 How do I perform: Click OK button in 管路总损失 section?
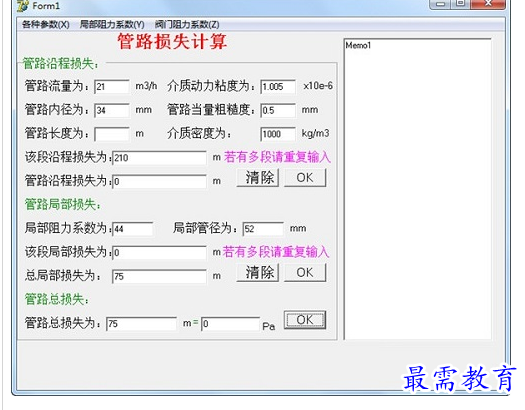point(305,320)
